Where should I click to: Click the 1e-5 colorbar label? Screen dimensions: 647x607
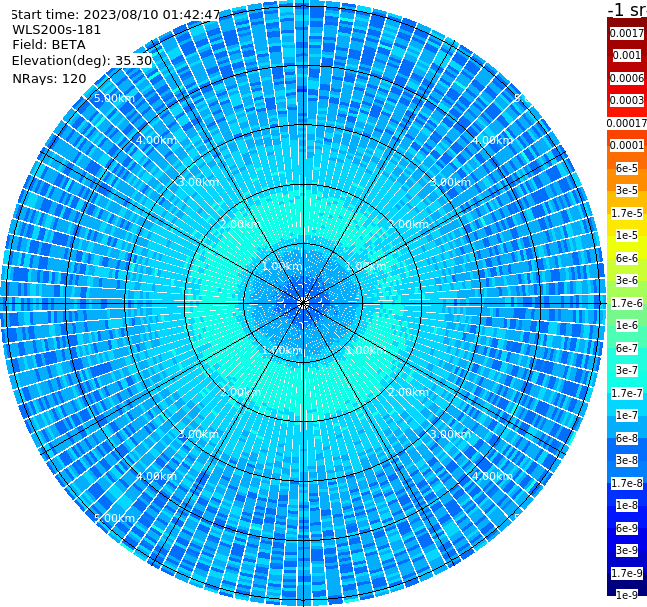pos(627,235)
